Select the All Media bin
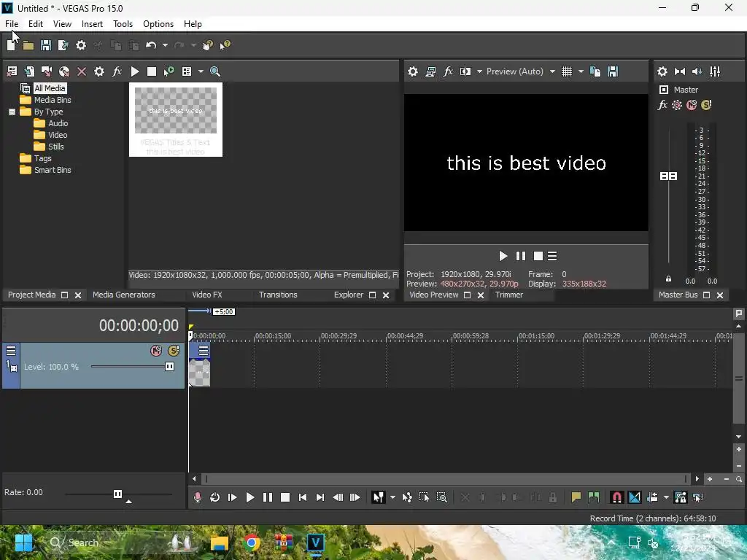 (x=50, y=88)
